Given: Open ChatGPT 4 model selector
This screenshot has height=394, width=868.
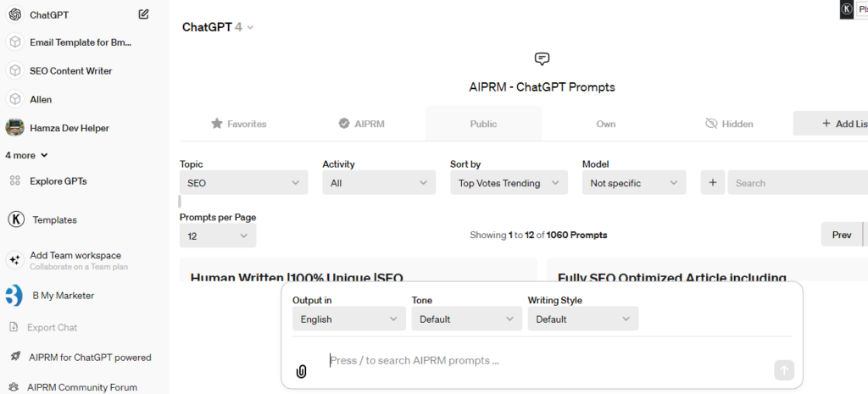Looking at the screenshot, I should click(x=218, y=27).
